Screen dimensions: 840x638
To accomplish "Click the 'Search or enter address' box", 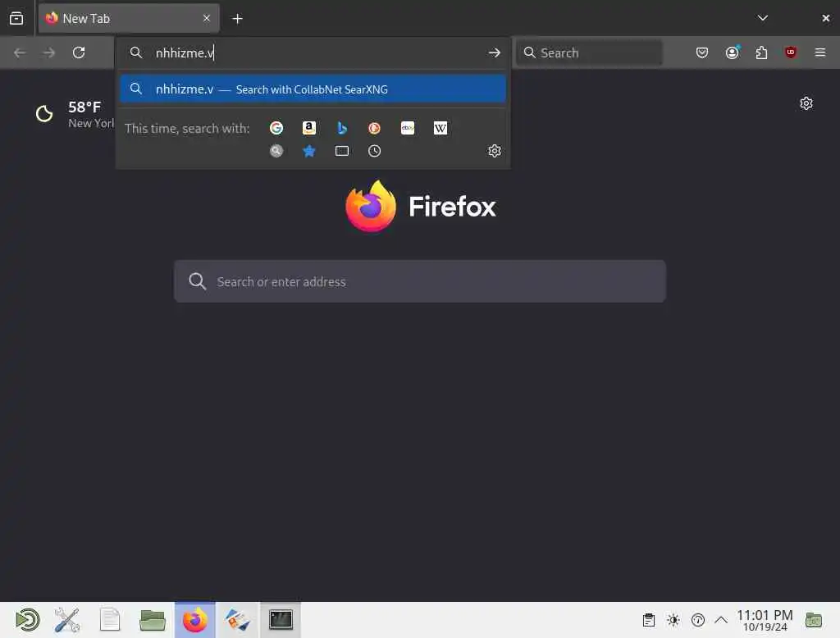I will coord(420,281).
